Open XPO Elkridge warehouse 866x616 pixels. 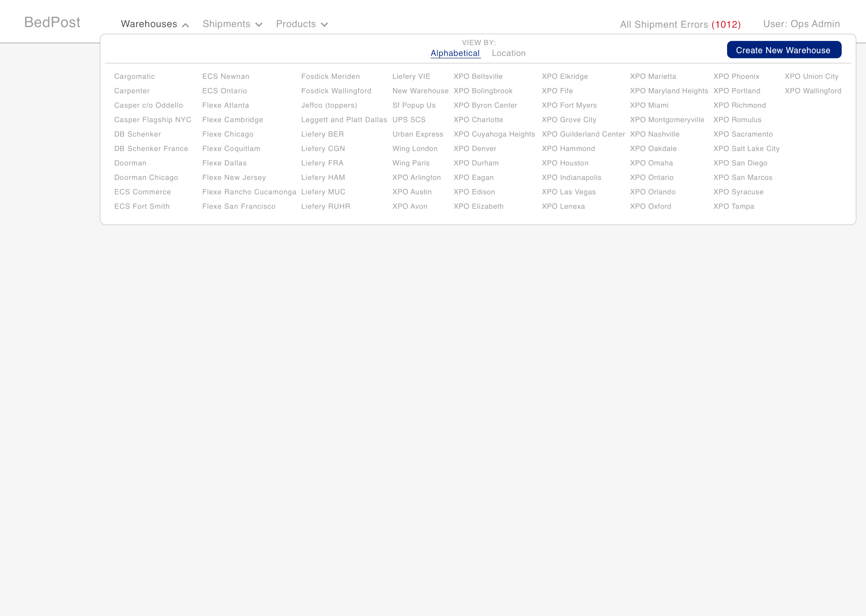[565, 76]
